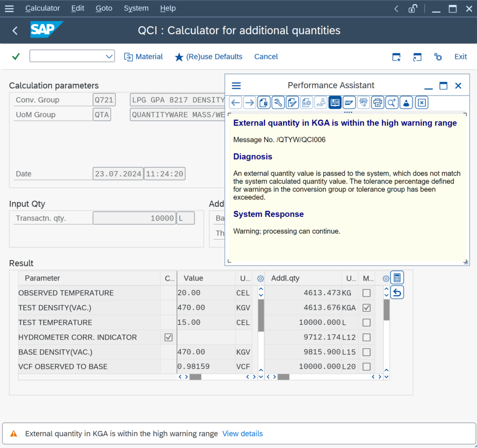Viewport: 477px width, 448px height.
Task: Print the Performance Assistant help text
Action: [377, 103]
